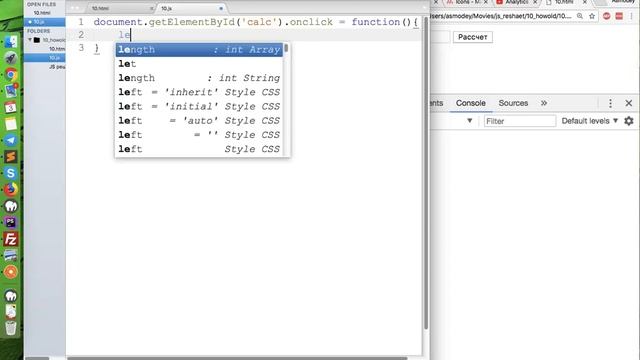Click the word 'function' in line 1
Image resolution: width=640 pixels, height=360 pixels.
[x=376, y=22]
